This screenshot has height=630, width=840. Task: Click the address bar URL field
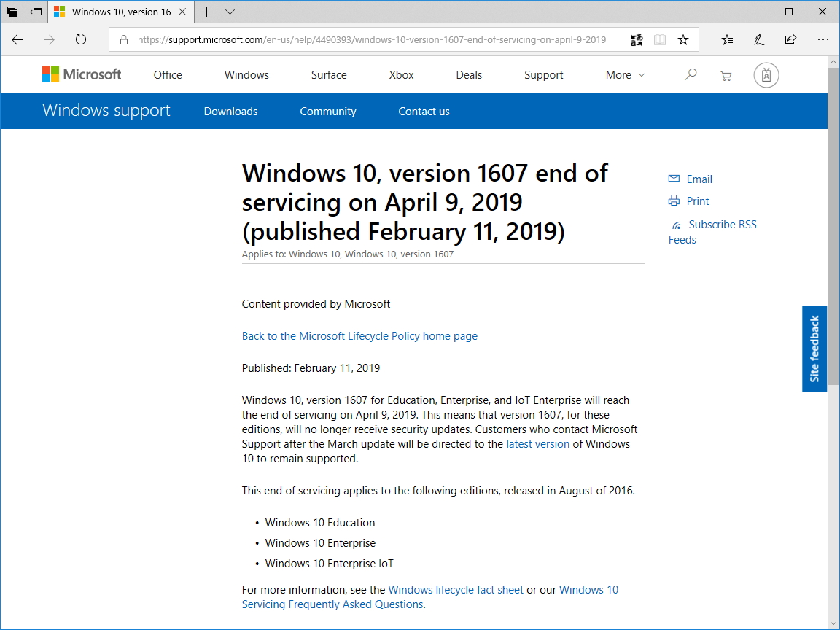coord(372,40)
